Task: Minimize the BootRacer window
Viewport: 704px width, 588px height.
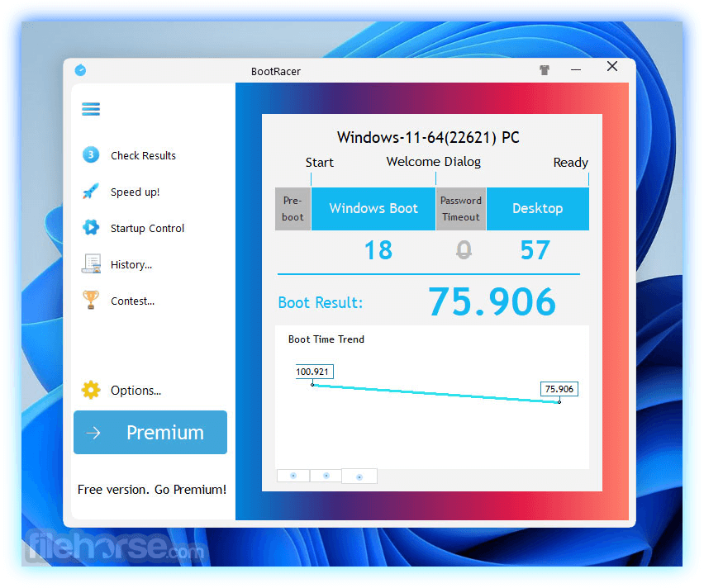Action: [x=576, y=70]
